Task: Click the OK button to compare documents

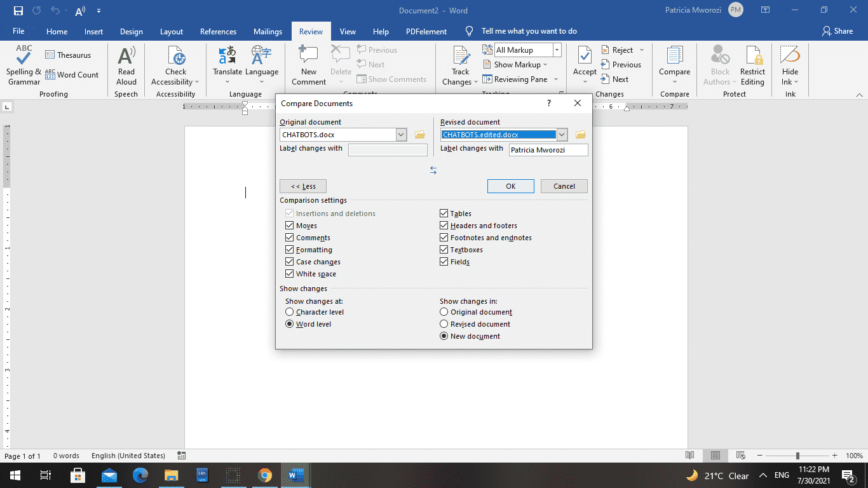Action: 510,186
